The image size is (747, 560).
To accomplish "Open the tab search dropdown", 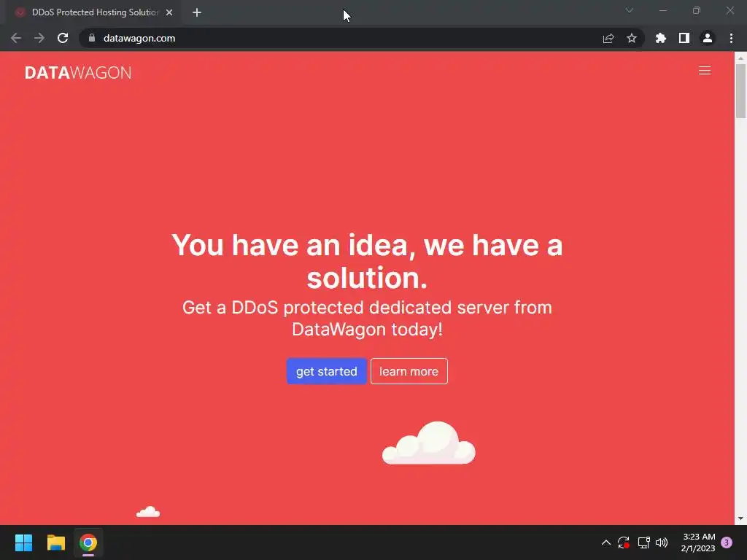I will (630, 10).
